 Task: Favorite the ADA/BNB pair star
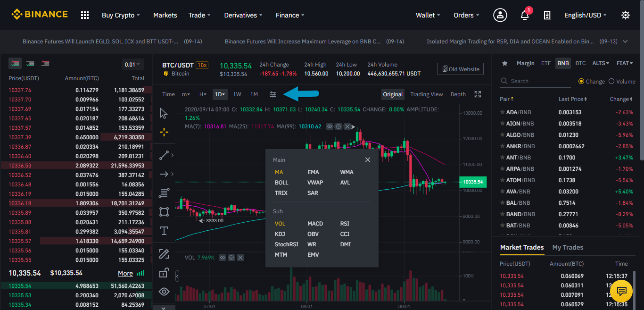(x=503, y=112)
